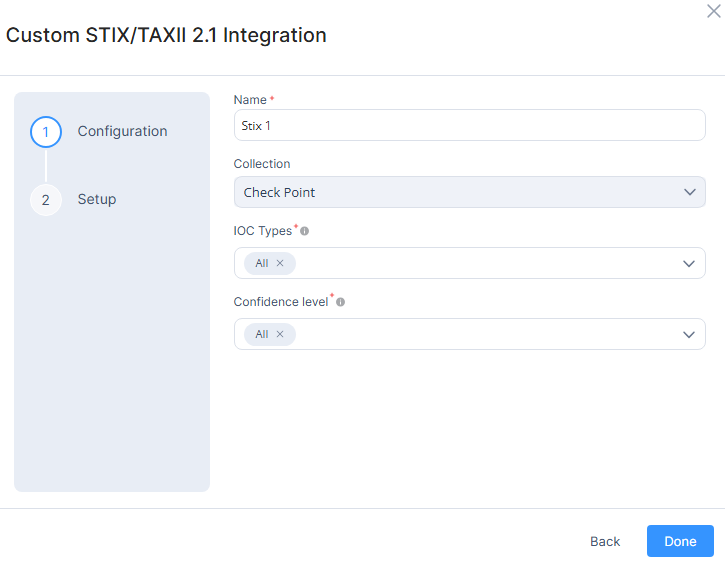Expand the Confidence level chevron arrow
Screen dimensions: 725x570
(689, 334)
